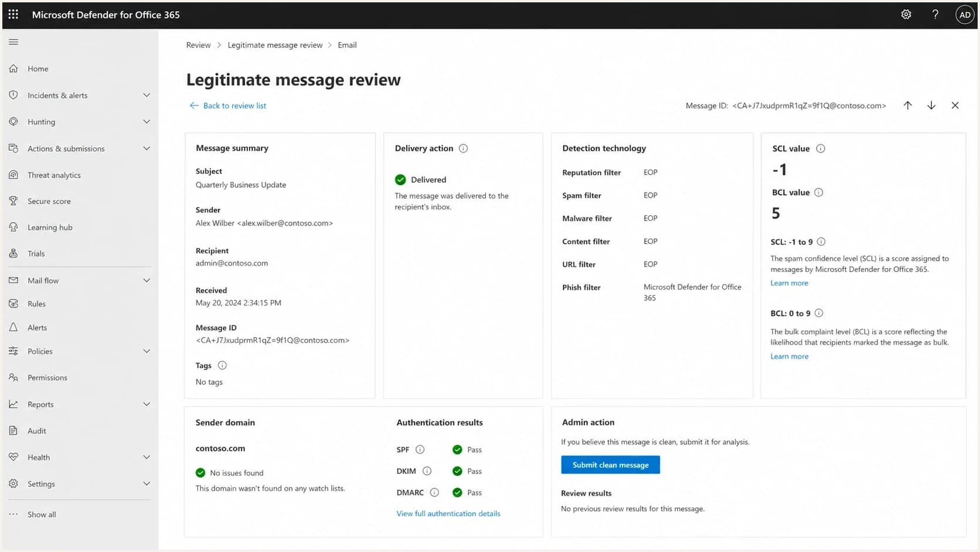Open the settings gear in header

[906, 15]
